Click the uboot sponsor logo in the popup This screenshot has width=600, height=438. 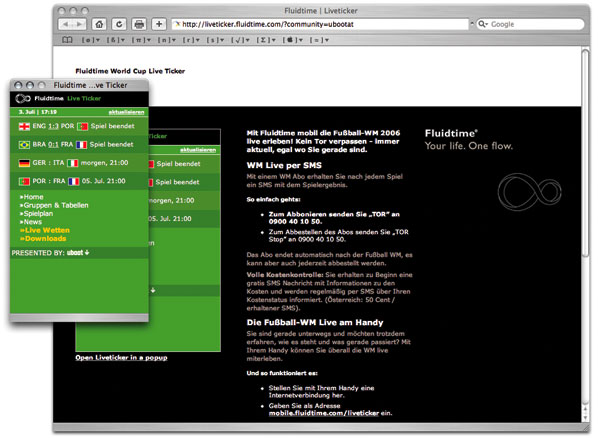[78, 252]
